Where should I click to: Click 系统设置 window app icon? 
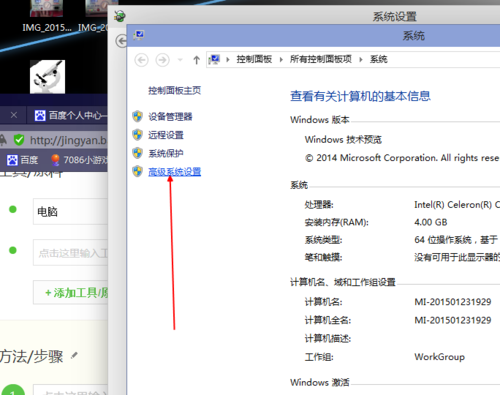[x=119, y=16]
